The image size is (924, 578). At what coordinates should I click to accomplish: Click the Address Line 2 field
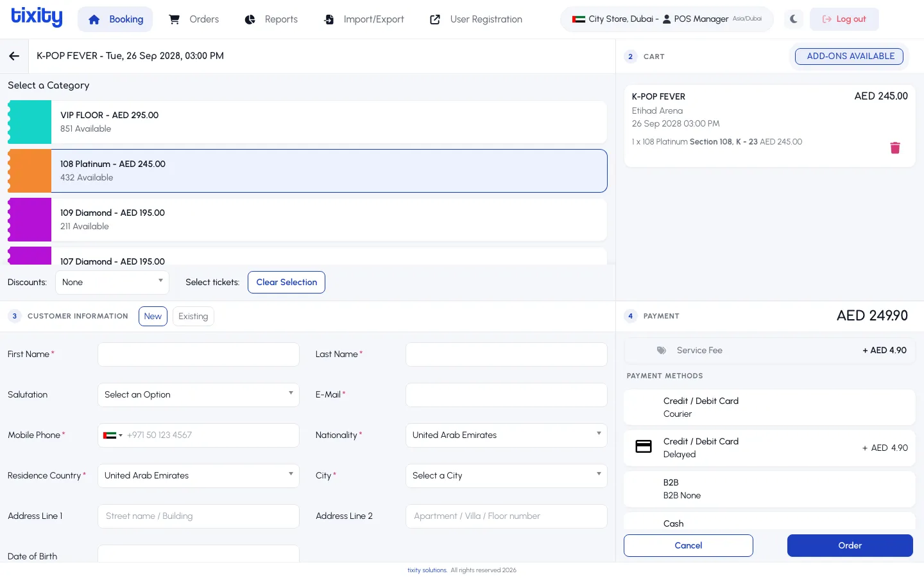(x=506, y=516)
